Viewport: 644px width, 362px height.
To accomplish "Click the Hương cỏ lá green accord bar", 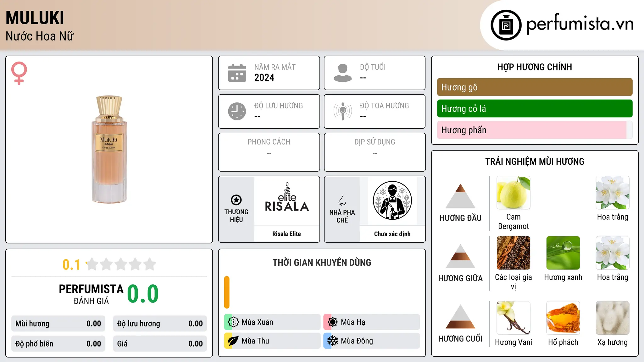I will click(x=535, y=108).
